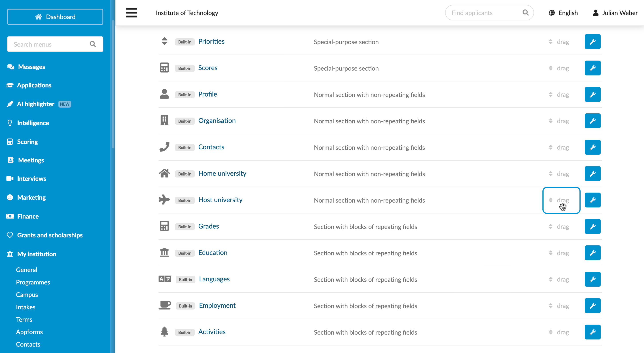Click the Host university airplane icon
Viewport: 644px width, 353px height.
click(164, 200)
